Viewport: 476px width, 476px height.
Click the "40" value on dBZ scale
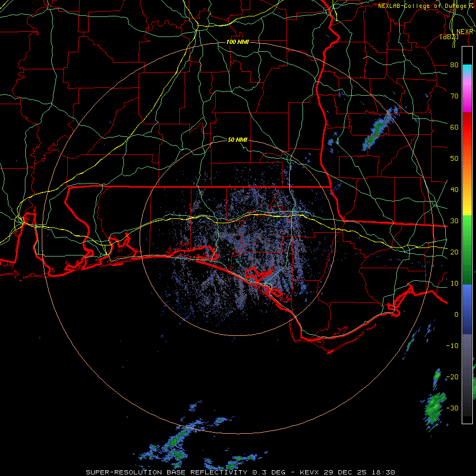[454, 190]
